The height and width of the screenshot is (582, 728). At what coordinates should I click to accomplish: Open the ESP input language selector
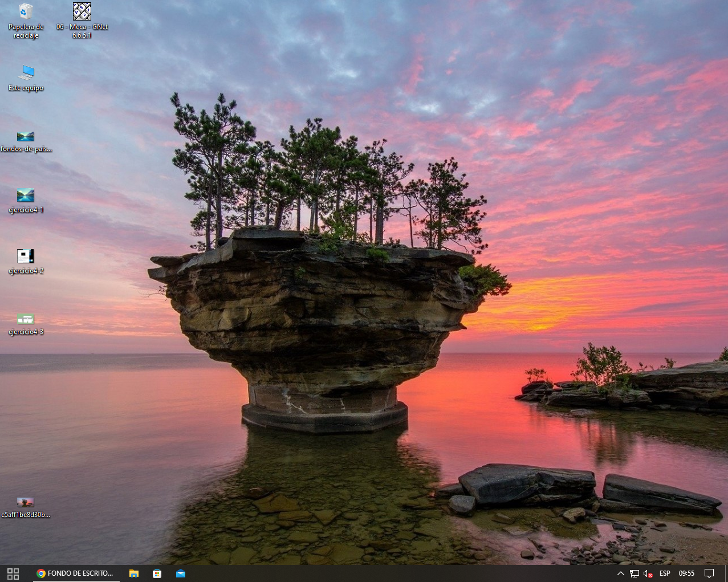click(x=665, y=573)
